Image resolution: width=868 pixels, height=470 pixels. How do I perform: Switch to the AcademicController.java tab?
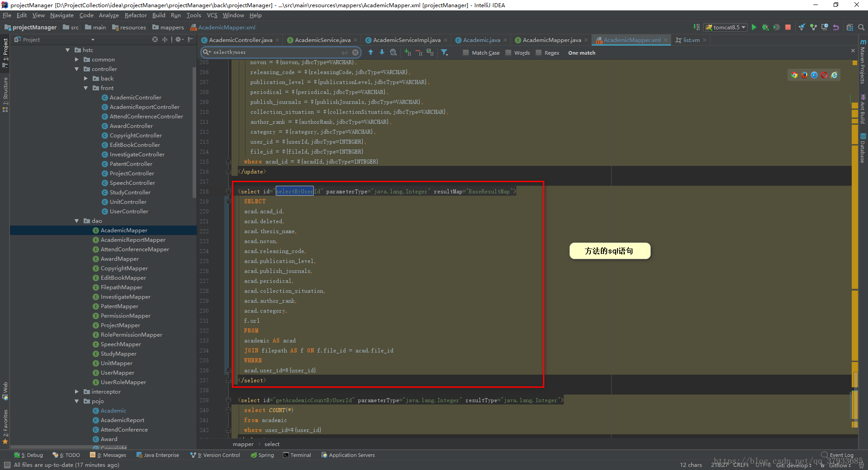240,40
